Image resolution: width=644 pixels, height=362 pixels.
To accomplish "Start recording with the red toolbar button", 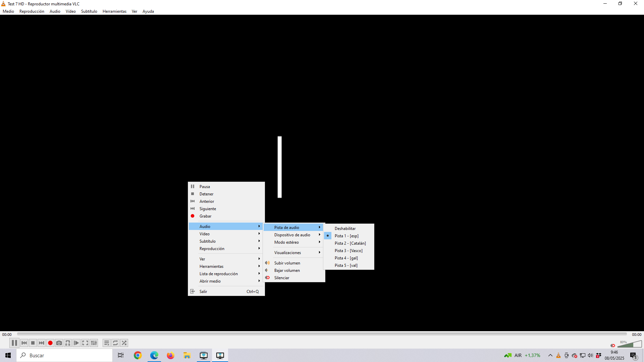I will pyautogui.click(x=50, y=343).
